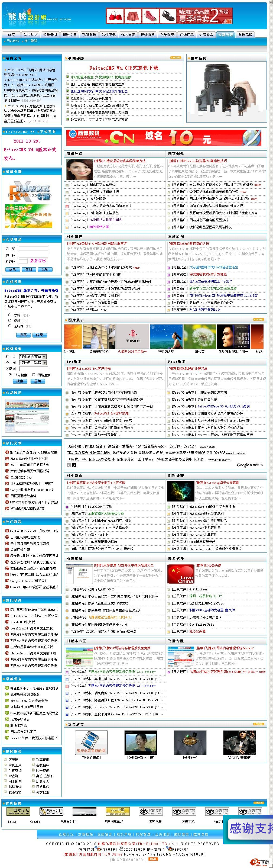Open the MORE icon in 新闻动态
Screen dimensions: 273x868
tap(175, 58)
